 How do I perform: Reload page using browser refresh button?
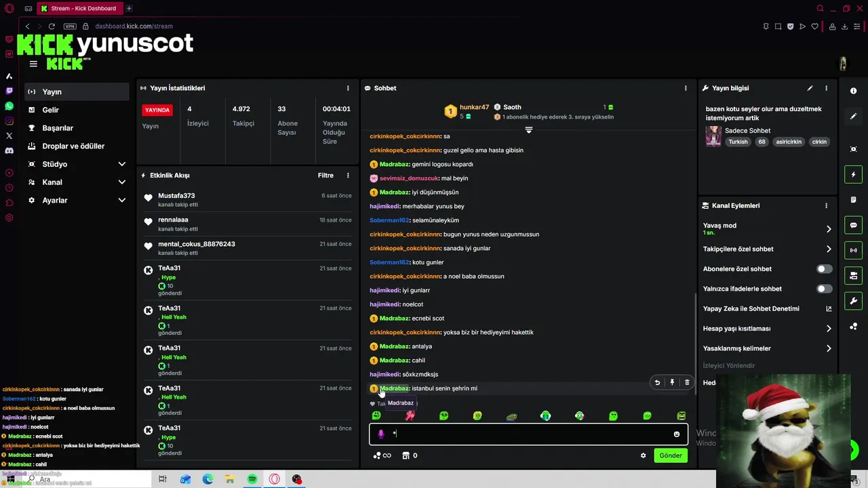tap(52, 26)
